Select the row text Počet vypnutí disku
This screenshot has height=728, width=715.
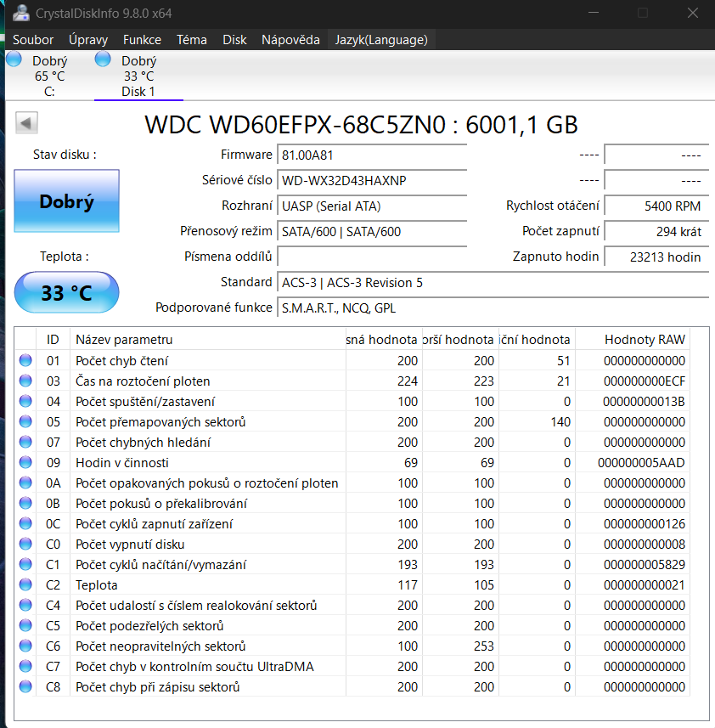pos(130,545)
